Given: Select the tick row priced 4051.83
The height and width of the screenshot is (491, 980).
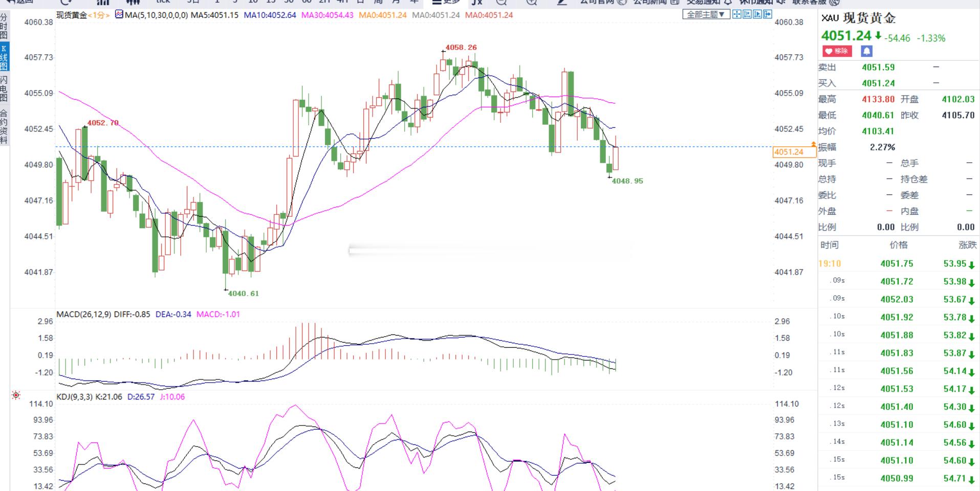Looking at the screenshot, I should (899, 353).
